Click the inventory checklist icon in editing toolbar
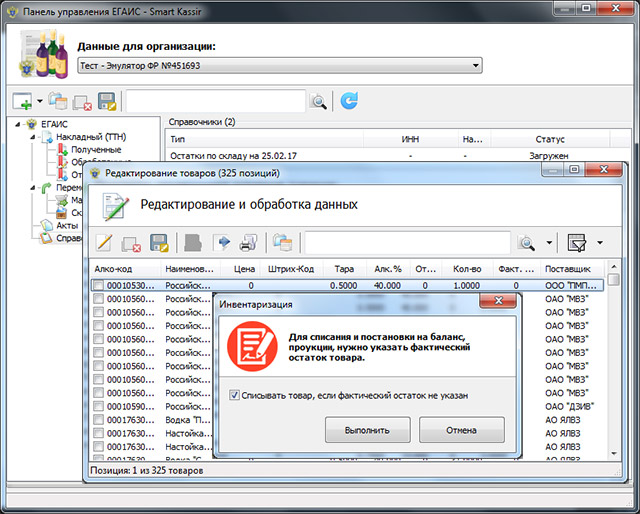The image size is (640, 514). [x=577, y=242]
